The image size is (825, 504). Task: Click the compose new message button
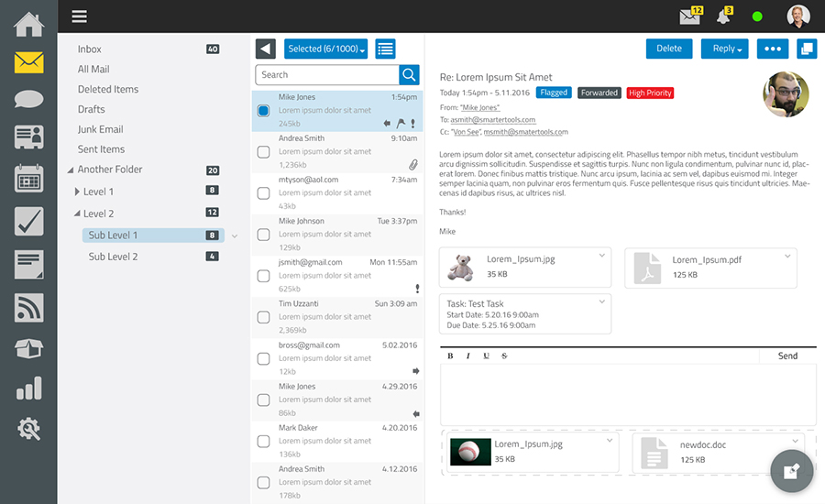click(x=791, y=472)
